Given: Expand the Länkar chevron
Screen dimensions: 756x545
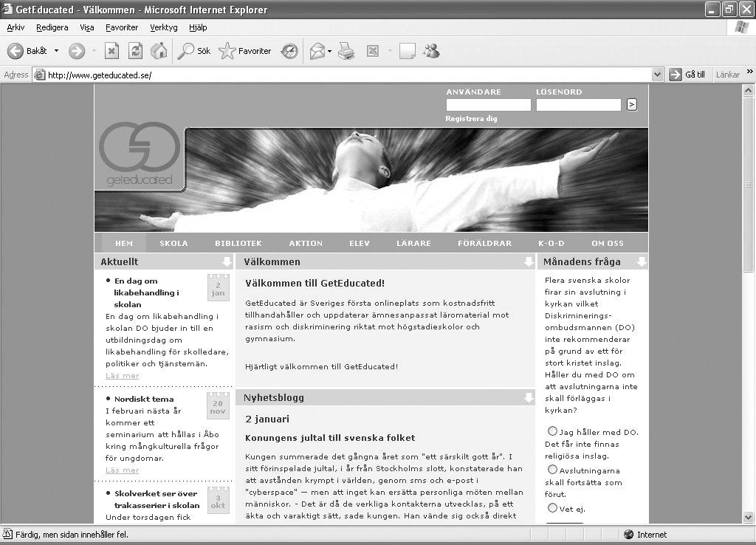Looking at the screenshot, I should 750,72.
